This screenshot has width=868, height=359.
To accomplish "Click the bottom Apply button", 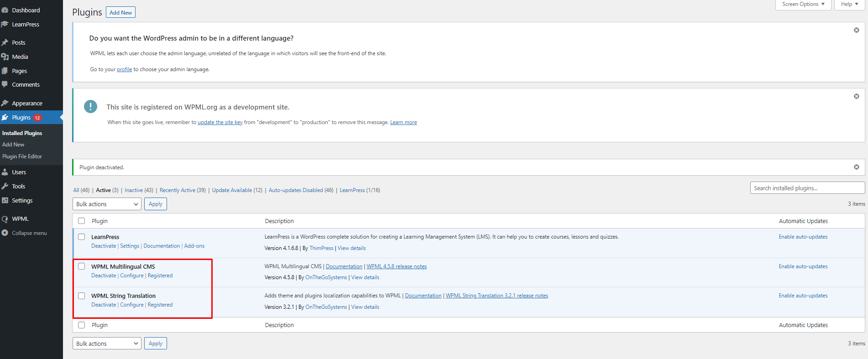I will coord(156,343).
